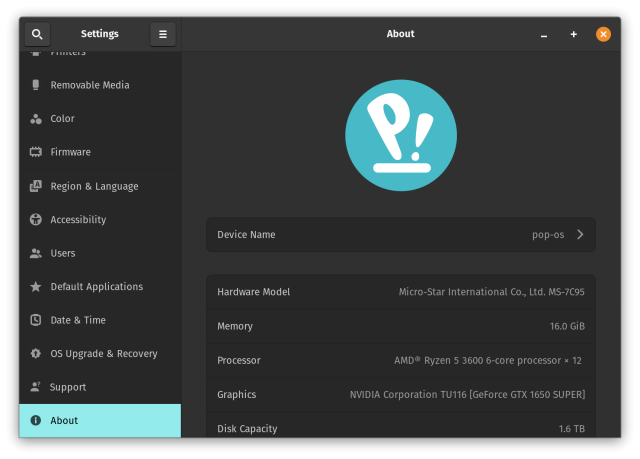Select the highlighted About entry
The width and height of the screenshot is (640, 459).
point(100,421)
